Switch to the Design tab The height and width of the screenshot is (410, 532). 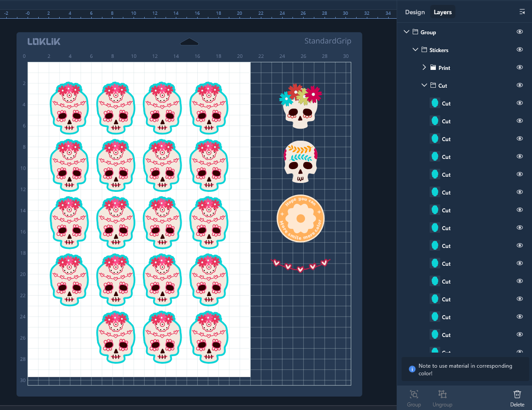pyautogui.click(x=414, y=12)
